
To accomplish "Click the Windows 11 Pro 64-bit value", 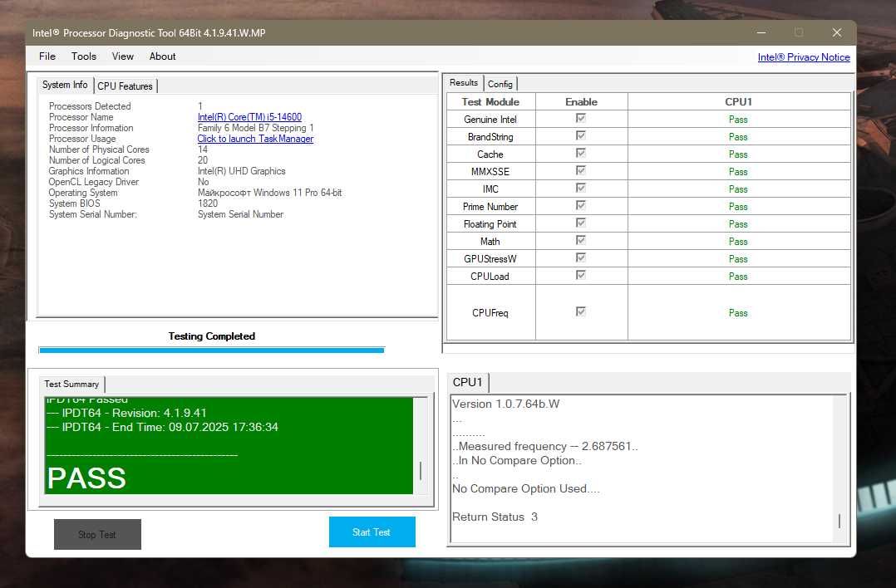I will [269, 193].
